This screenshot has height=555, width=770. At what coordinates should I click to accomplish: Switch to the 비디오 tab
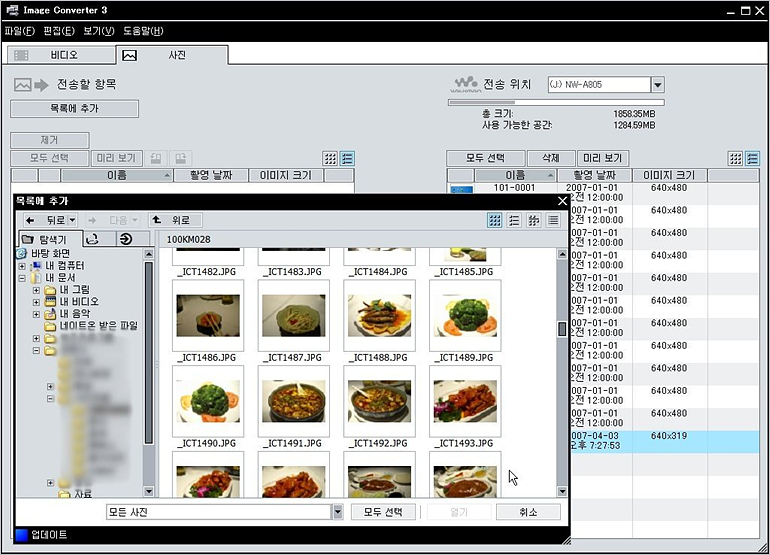[x=61, y=55]
